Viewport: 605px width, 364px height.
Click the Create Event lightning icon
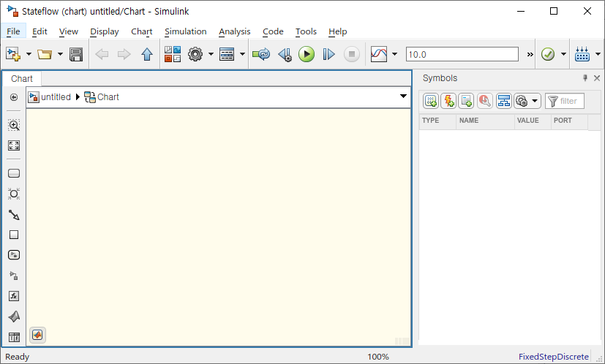pyautogui.click(x=448, y=101)
